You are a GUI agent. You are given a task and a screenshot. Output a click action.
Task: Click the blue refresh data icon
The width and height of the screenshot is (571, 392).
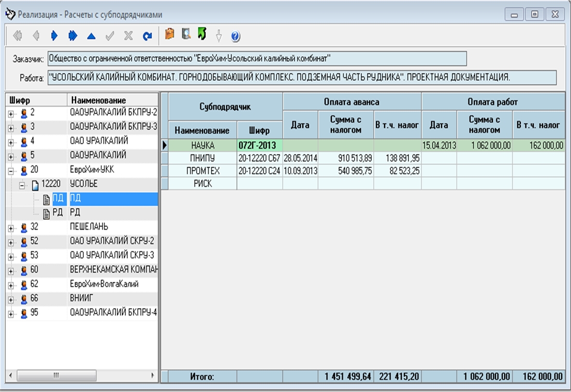point(147,36)
